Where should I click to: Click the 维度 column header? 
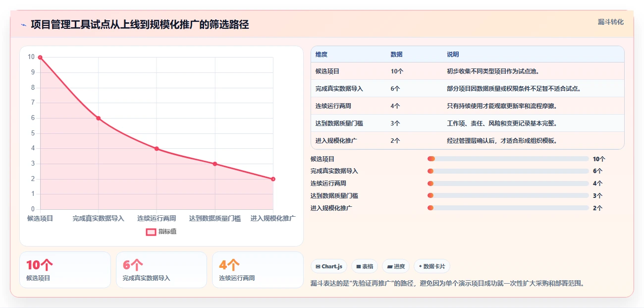322,55
